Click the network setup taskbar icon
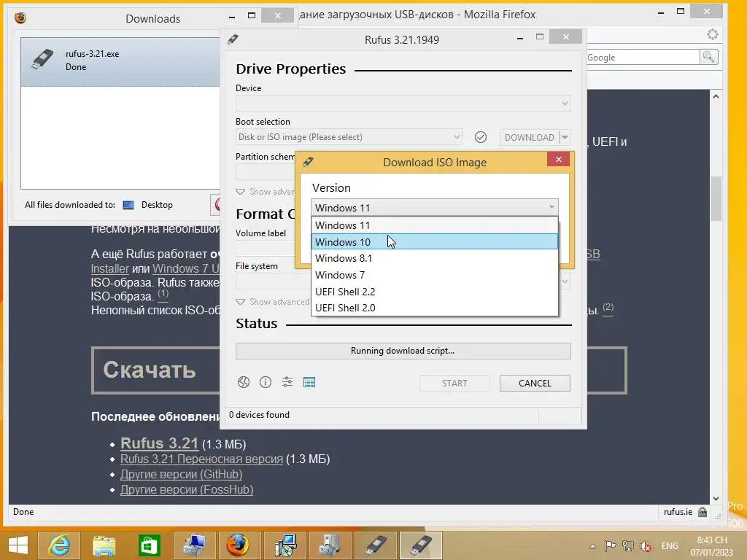This screenshot has height=560, width=747. coord(285,545)
